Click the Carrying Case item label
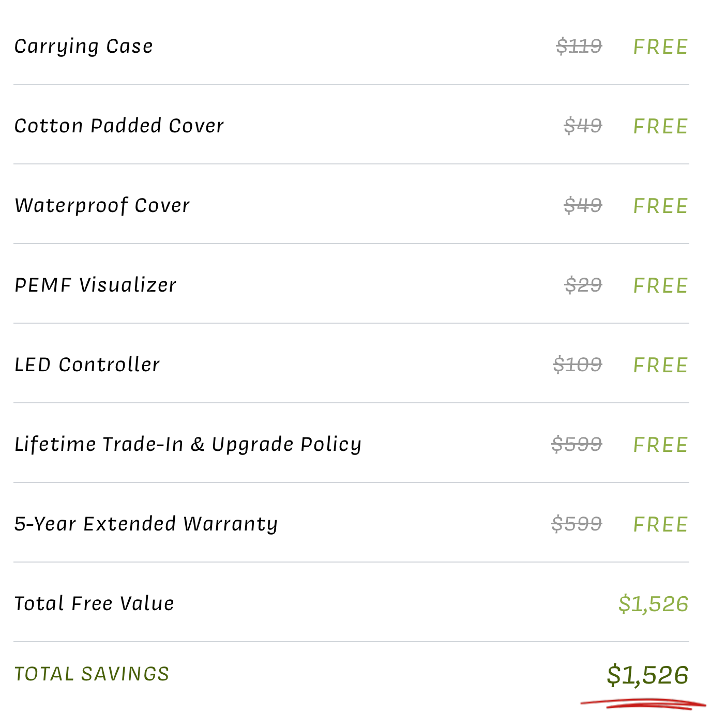The height and width of the screenshot is (728, 726). [84, 47]
